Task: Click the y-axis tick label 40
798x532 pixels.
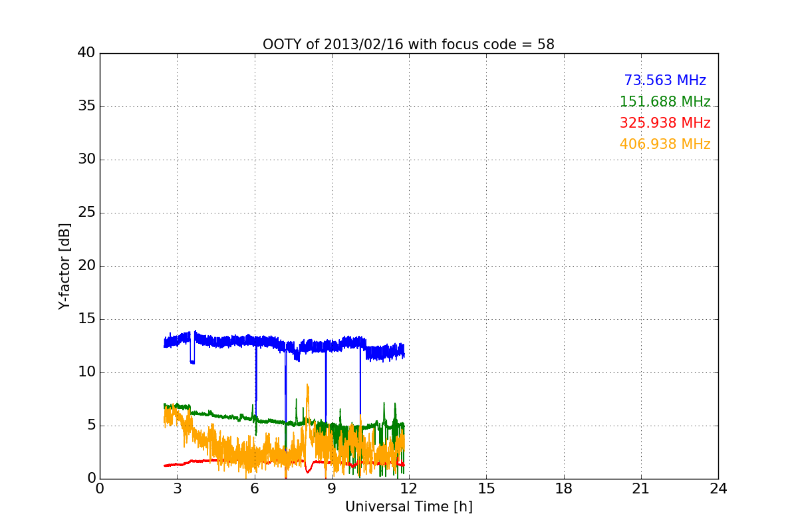Action: click(86, 53)
